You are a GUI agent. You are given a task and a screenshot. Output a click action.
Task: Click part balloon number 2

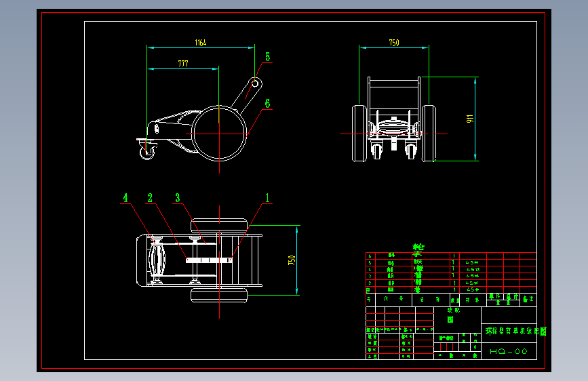click(150, 198)
